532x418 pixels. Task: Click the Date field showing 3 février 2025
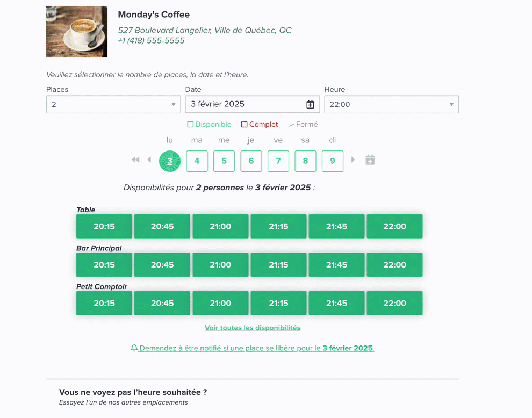pyautogui.click(x=245, y=104)
